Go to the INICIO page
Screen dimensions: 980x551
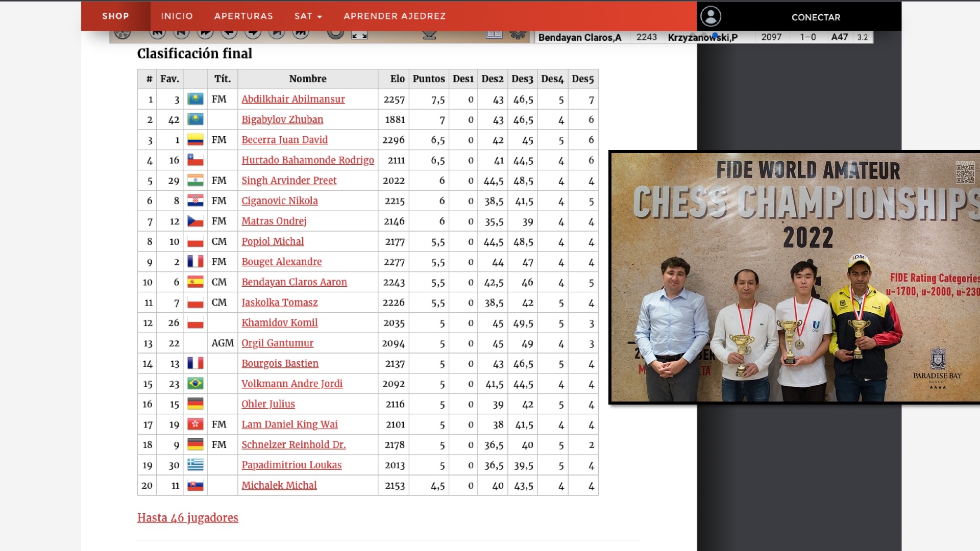coord(177,16)
